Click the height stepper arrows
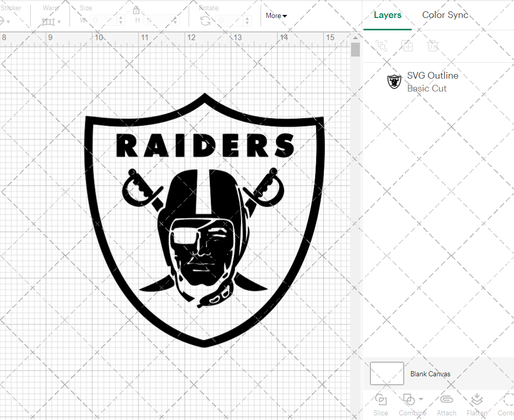Screen dimensions: 514x420 point(175,21)
